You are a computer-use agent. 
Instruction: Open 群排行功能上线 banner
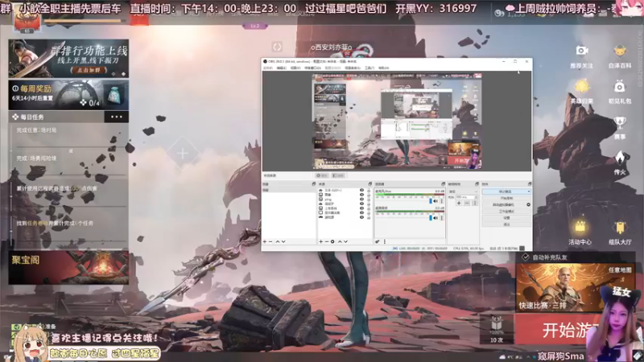[68, 58]
